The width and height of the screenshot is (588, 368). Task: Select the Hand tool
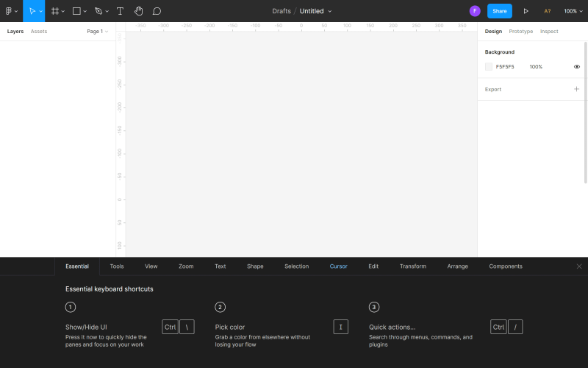click(x=138, y=11)
